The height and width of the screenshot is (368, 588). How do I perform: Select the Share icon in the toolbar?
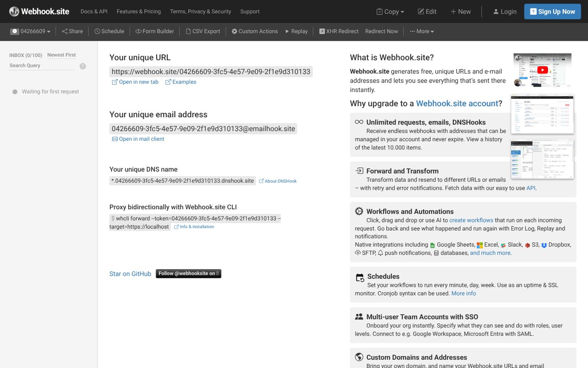coord(66,31)
